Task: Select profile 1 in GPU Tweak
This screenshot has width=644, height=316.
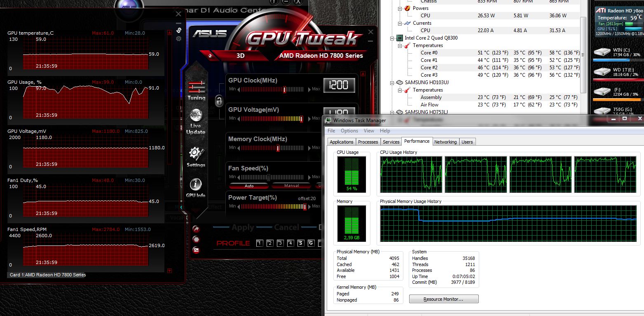Action: (x=260, y=243)
